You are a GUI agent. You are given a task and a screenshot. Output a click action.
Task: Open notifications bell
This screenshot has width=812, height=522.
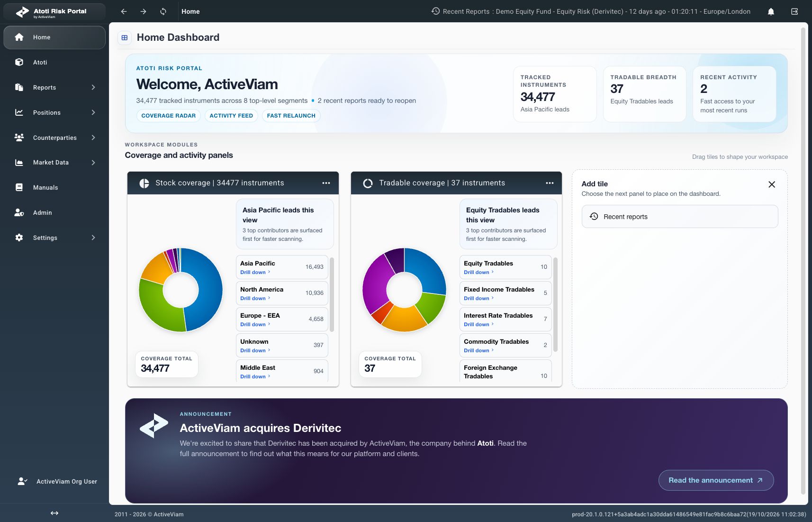(771, 11)
